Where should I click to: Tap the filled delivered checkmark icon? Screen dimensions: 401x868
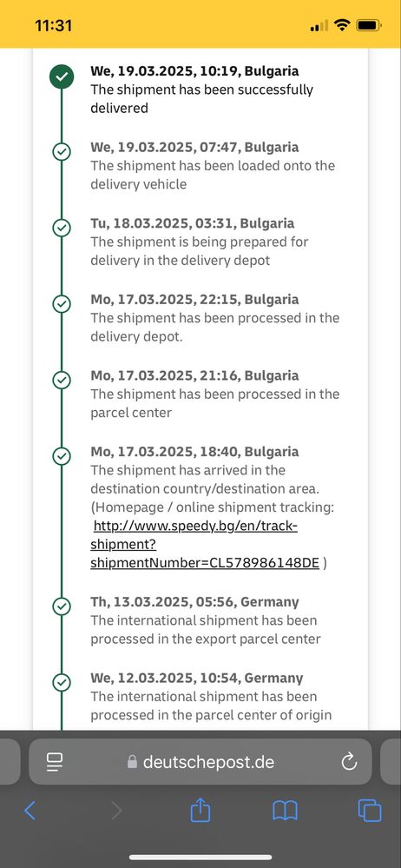coord(62,76)
